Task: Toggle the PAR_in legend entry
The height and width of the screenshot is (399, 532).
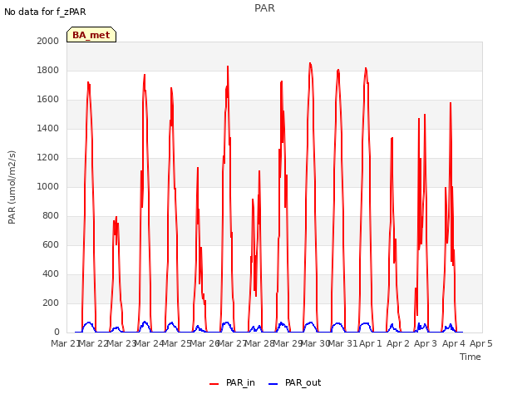Action: pos(232,382)
